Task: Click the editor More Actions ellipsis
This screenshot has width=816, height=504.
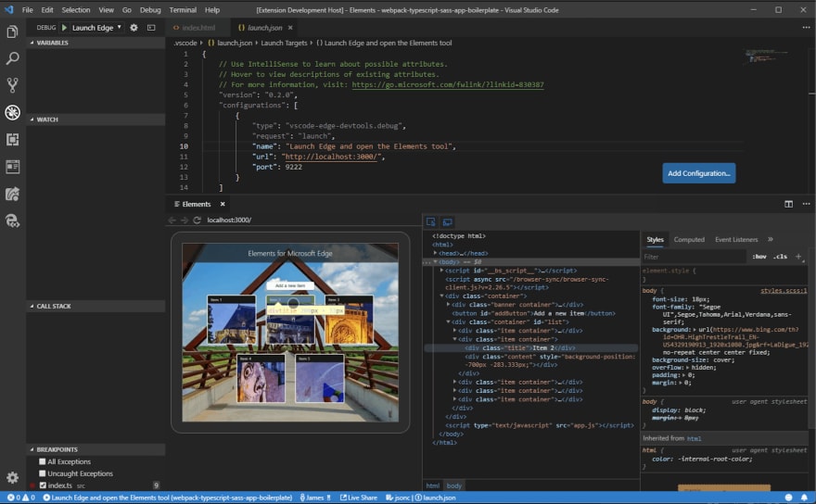Action: pos(806,28)
